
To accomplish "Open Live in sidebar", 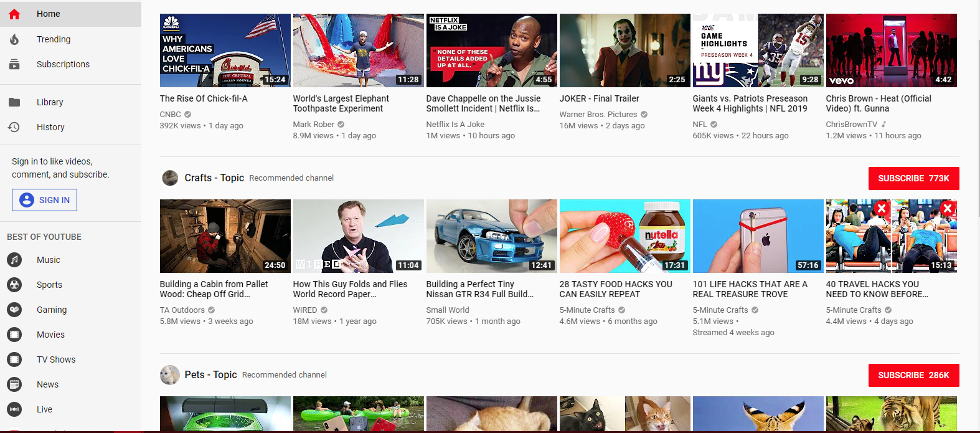I will coord(70,409).
